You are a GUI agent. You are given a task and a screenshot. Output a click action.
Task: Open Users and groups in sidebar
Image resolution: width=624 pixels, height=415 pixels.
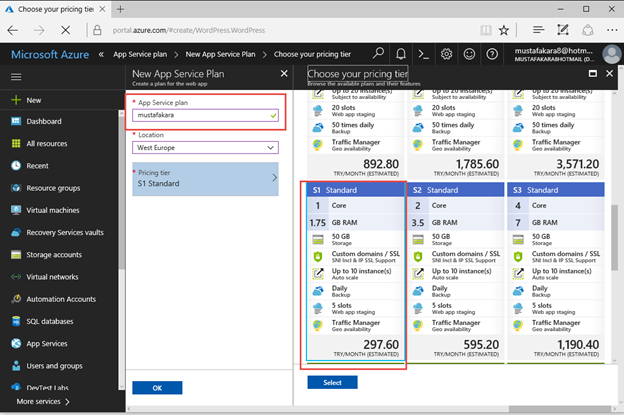click(54, 366)
